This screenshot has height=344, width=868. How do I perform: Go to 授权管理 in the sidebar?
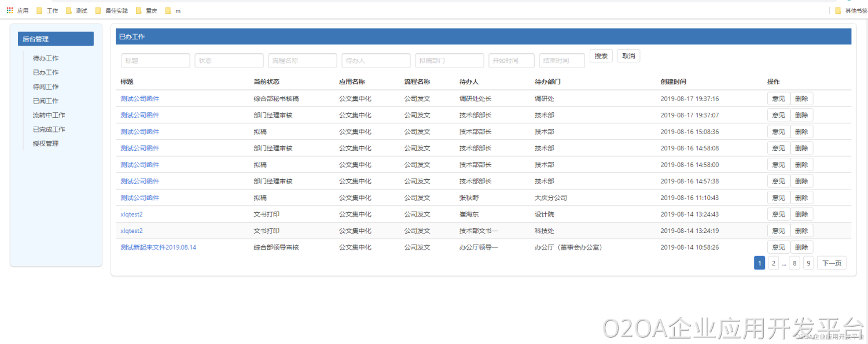click(46, 143)
